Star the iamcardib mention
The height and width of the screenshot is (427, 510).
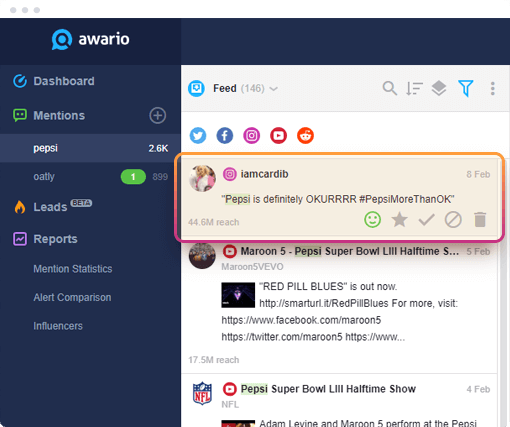point(399,220)
